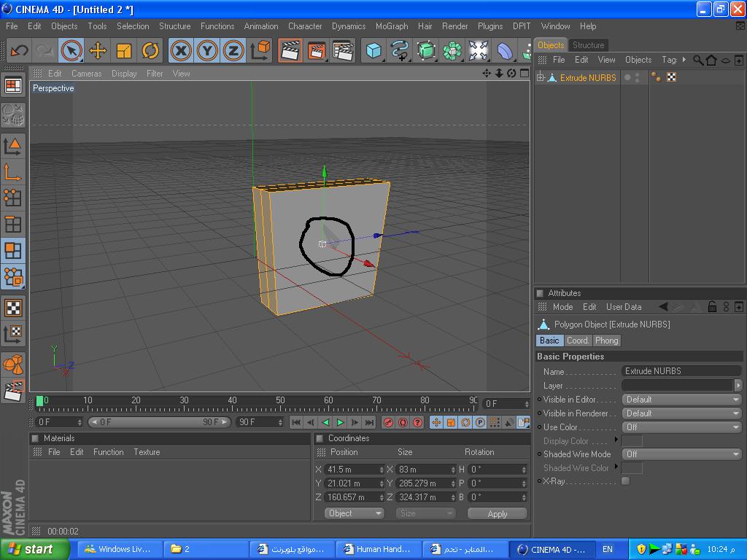
Task: Open the Use Color dropdown
Action: click(x=682, y=427)
